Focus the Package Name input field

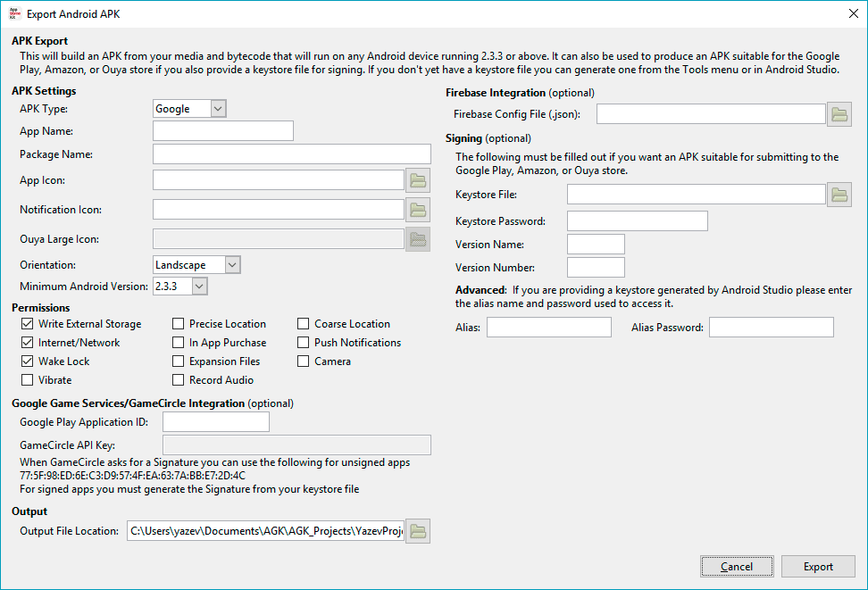click(x=291, y=154)
